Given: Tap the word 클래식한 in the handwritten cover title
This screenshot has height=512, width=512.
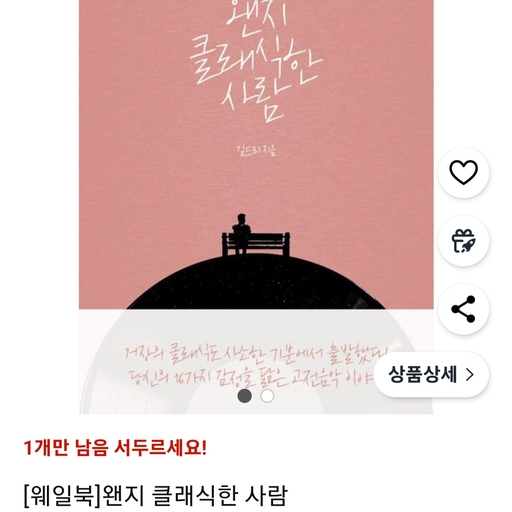Looking at the screenshot, I should coord(256,60).
